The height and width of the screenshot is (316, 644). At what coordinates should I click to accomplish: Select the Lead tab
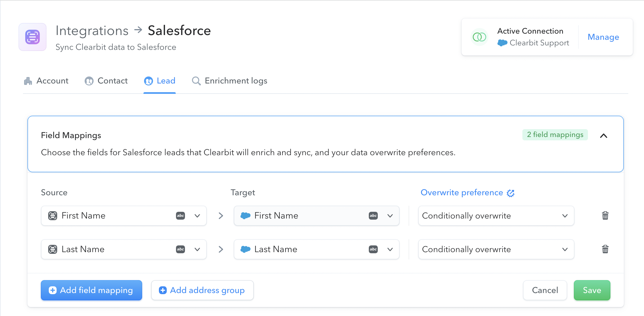[x=160, y=81]
